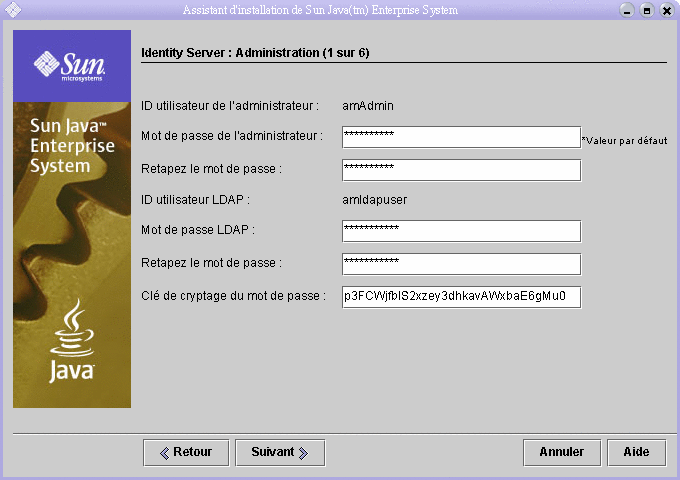
Task: Click the 'Sun Java Enterprise System' sidebar text
Action: click(72, 146)
